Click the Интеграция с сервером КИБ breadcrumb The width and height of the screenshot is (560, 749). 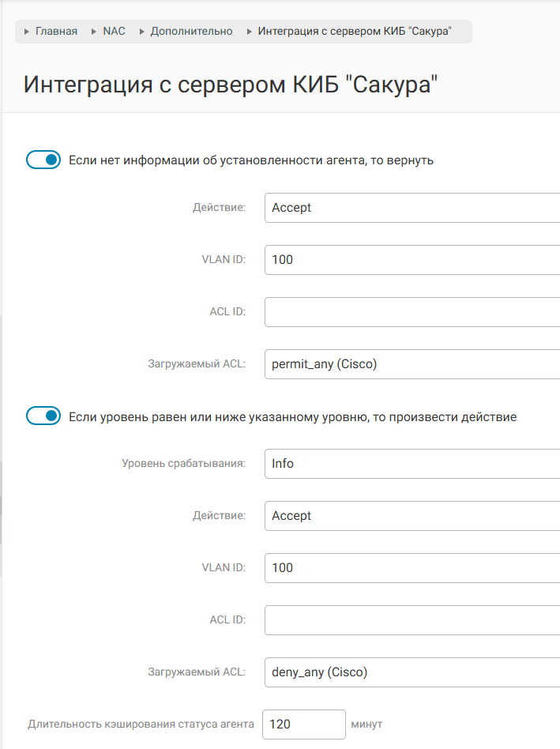click(355, 32)
